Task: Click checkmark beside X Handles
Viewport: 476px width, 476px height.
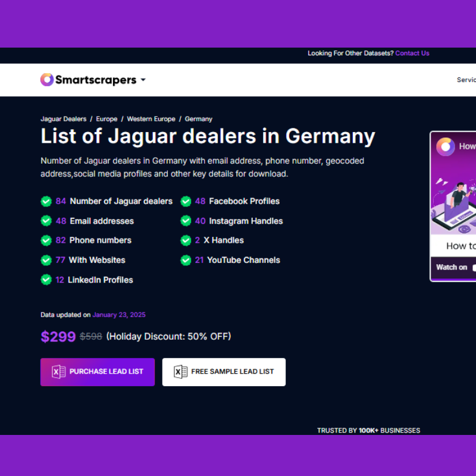Action: [x=186, y=240]
